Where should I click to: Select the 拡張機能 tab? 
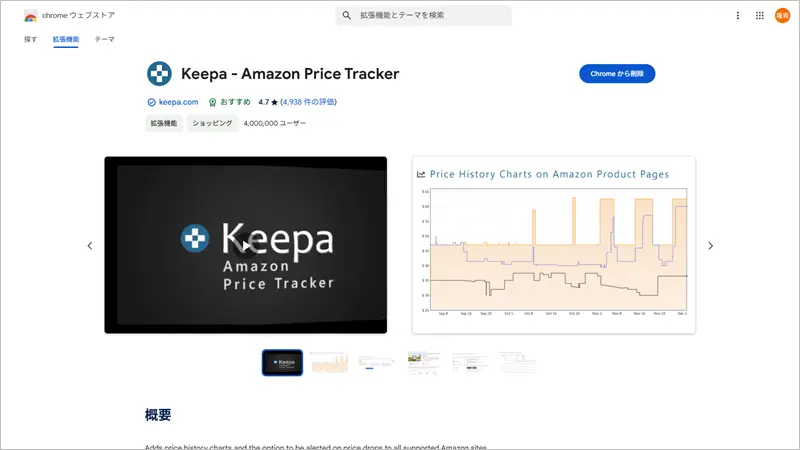(66, 39)
